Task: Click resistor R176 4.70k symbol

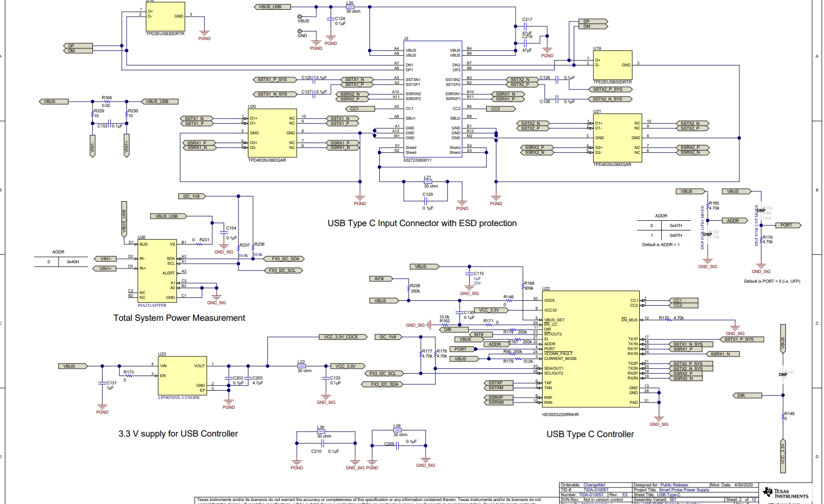Action: coord(761,240)
